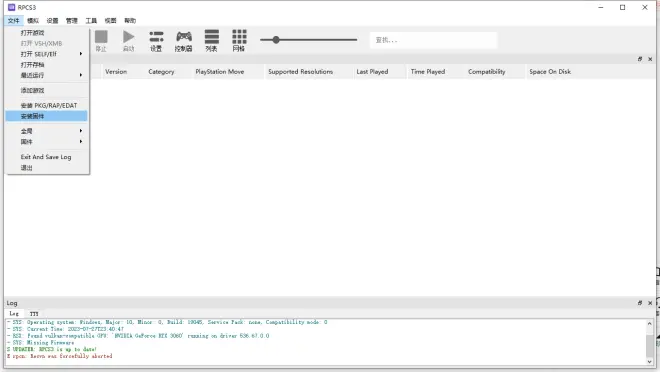The image size is (660, 372).
Task: Click the 'Current Time' log line
Action: pyautogui.click(x=66, y=329)
